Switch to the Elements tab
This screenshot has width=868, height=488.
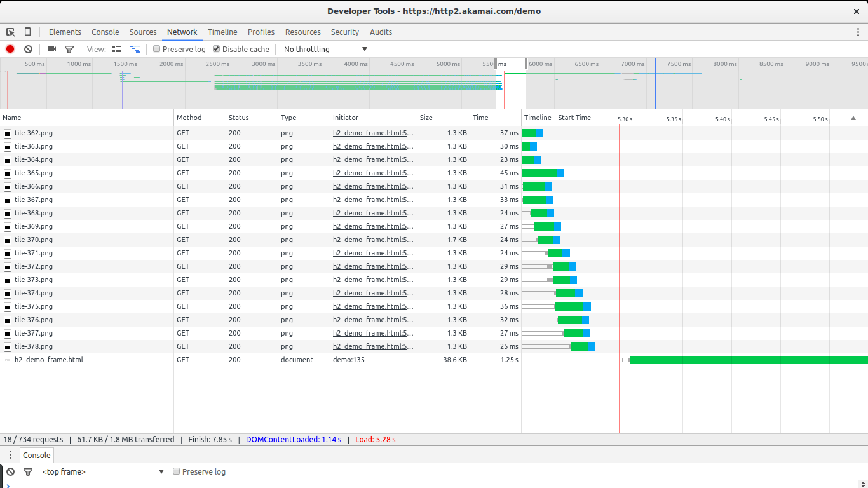pos(65,32)
